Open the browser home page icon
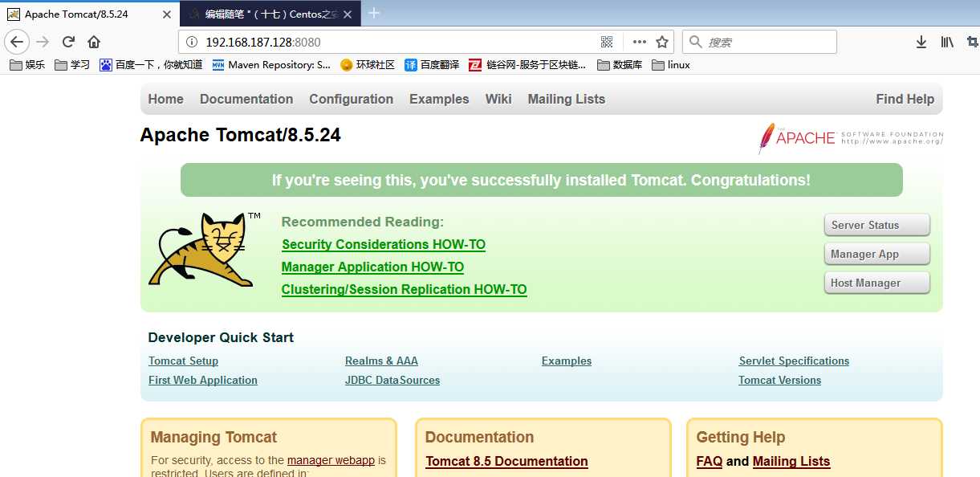 pyautogui.click(x=94, y=42)
